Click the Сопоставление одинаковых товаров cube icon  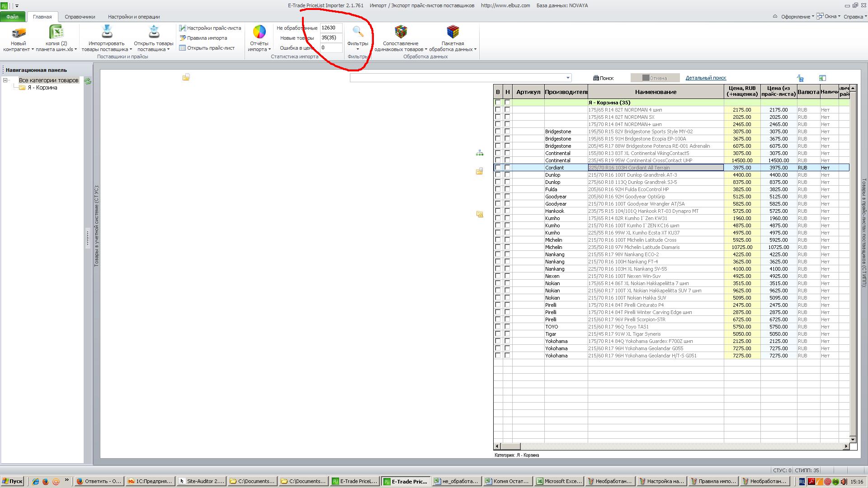[x=401, y=32]
